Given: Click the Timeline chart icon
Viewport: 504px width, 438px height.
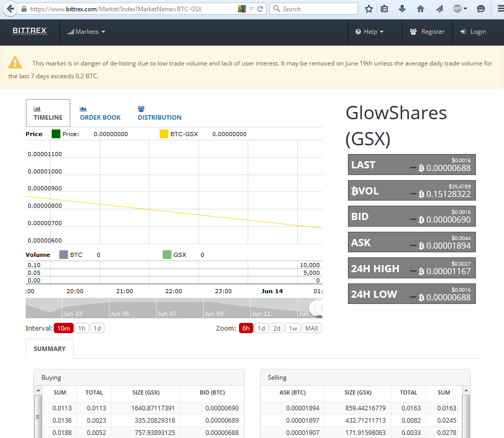Looking at the screenshot, I should [37, 108].
